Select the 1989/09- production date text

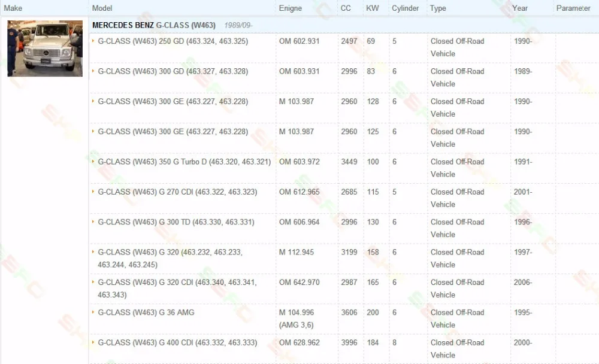click(238, 25)
